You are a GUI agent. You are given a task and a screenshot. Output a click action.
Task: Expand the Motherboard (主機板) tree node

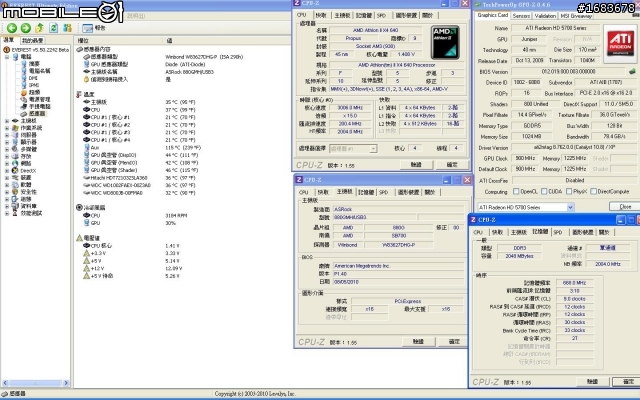click(7, 121)
